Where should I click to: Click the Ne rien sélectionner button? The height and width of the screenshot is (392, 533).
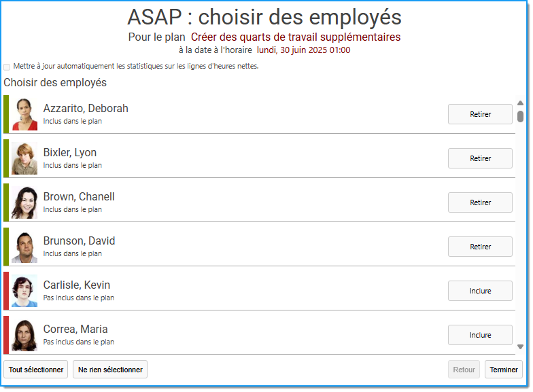point(110,370)
